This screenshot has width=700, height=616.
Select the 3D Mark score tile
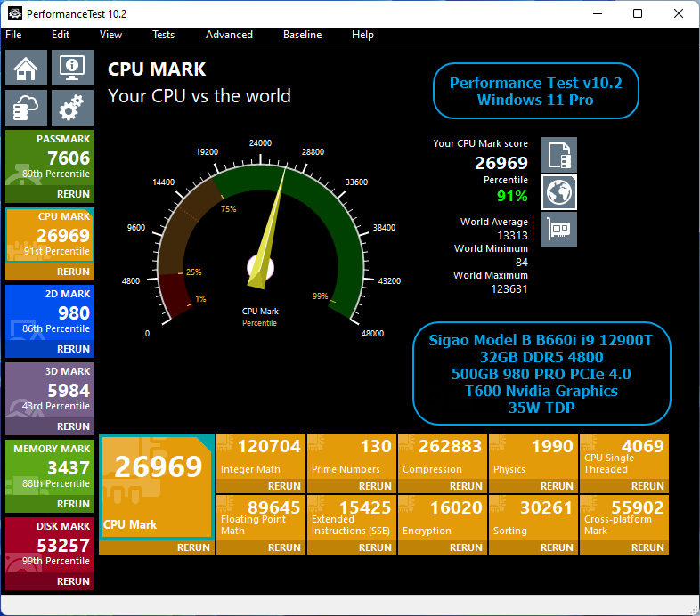[x=49, y=390]
